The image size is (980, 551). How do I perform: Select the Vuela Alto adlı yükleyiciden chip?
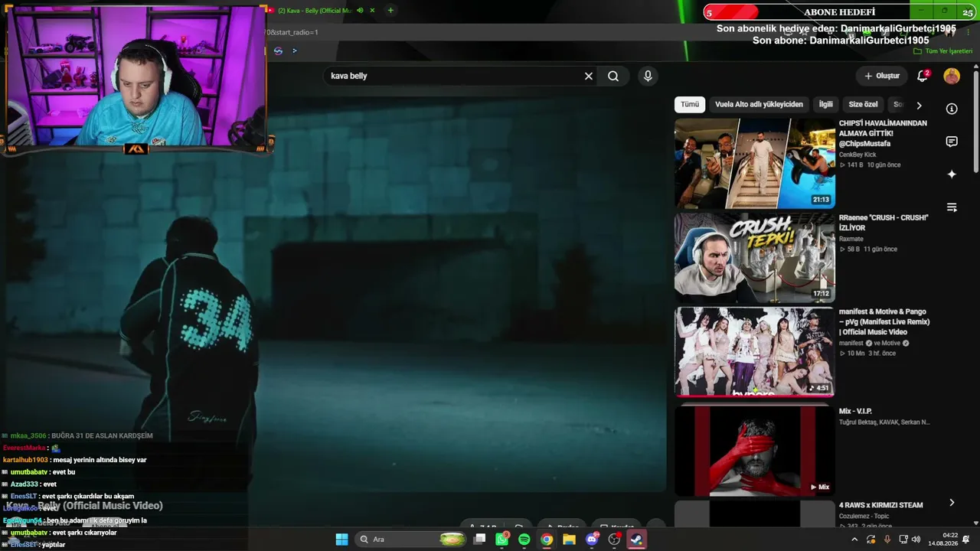tap(759, 104)
